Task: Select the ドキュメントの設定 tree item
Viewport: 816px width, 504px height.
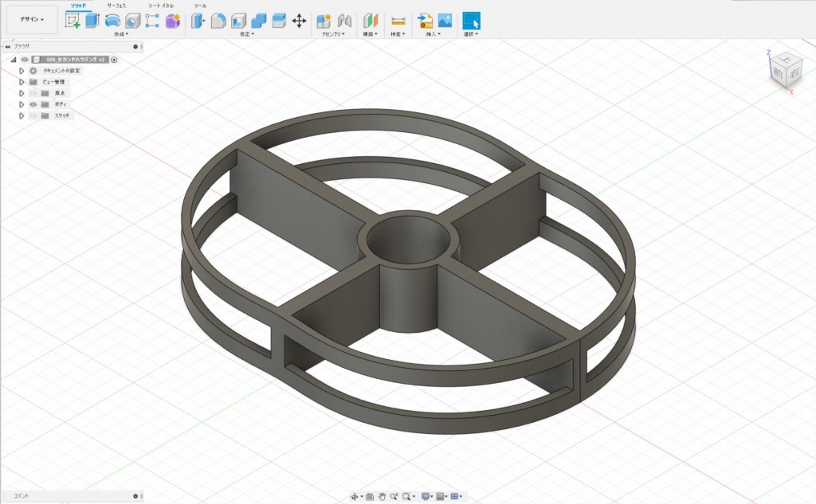Action: pos(61,71)
